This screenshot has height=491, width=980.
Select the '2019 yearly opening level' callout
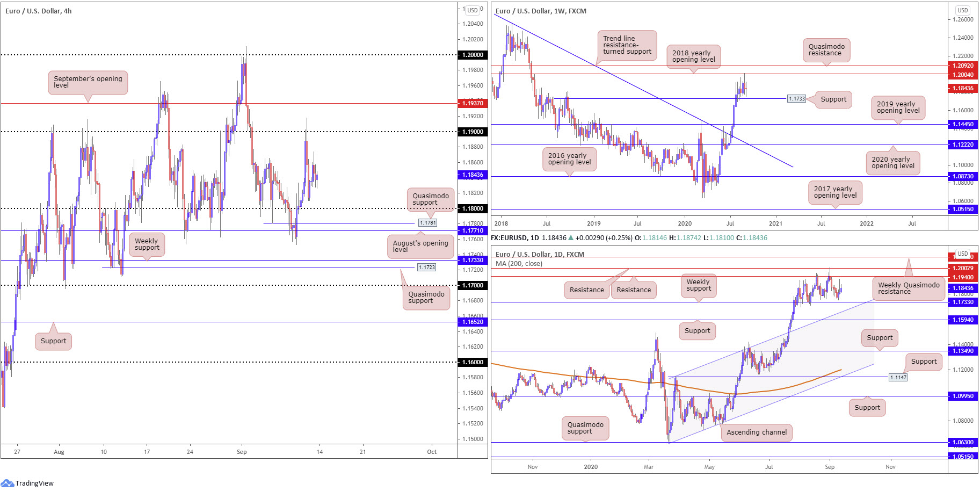coord(898,107)
